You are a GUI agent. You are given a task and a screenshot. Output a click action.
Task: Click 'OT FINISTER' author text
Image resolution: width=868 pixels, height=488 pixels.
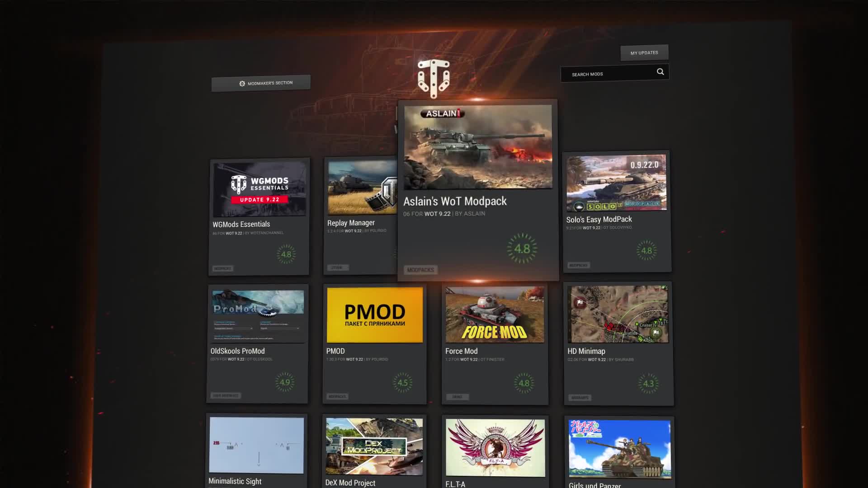point(492,360)
